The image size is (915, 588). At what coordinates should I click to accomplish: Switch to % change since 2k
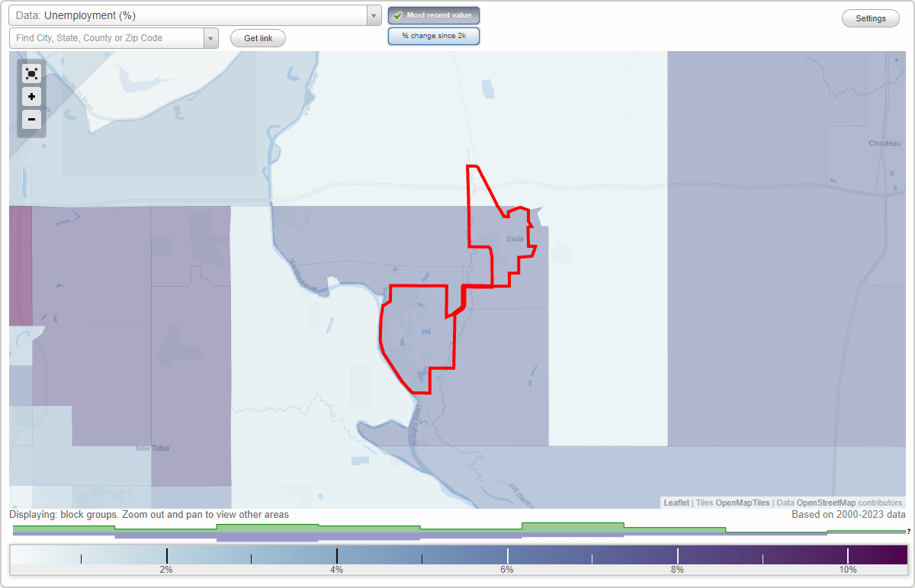[434, 36]
